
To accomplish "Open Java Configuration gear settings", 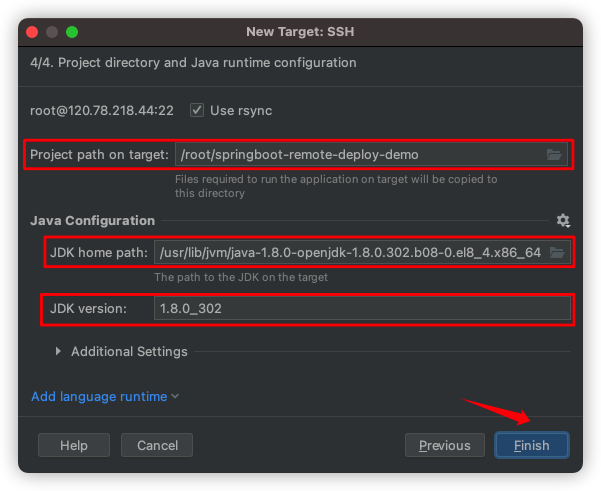I will pos(563,220).
